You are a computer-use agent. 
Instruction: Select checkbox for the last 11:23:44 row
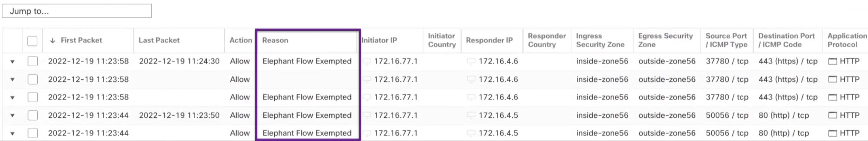tap(33, 133)
